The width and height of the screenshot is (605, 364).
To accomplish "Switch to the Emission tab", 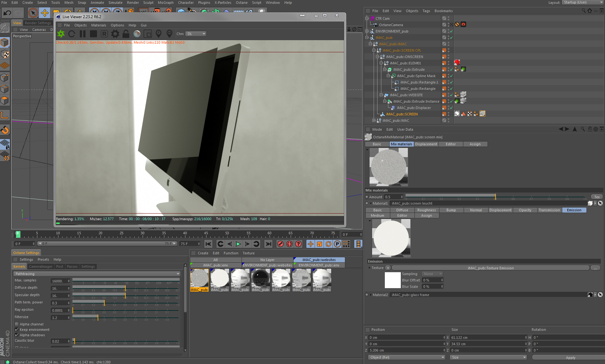I will pyautogui.click(x=574, y=210).
